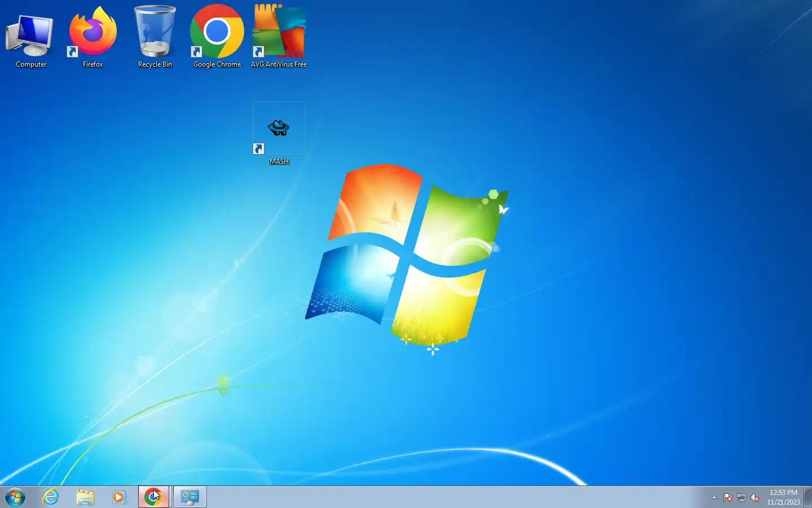This screenshot has width=812, height=508.
Task: Launch Internet Explorer from the taskbar
Action: tap(51, 497)
